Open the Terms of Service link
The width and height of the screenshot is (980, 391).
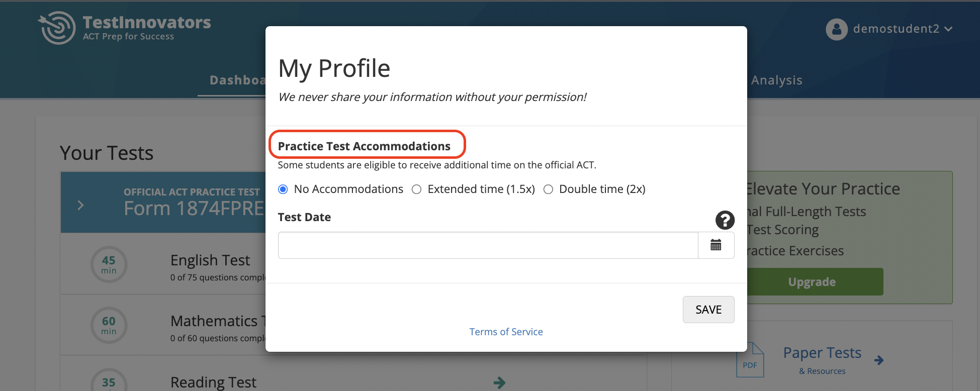506,332
